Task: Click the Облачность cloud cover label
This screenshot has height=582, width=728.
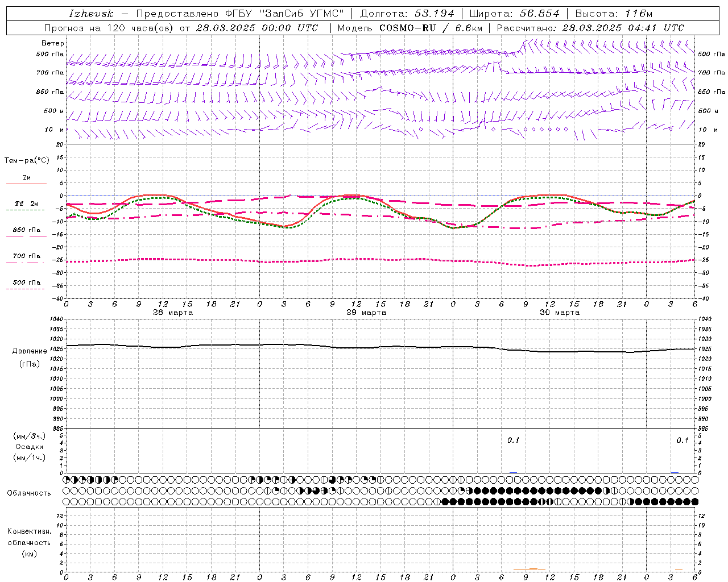Action: [x=29, y=493]
